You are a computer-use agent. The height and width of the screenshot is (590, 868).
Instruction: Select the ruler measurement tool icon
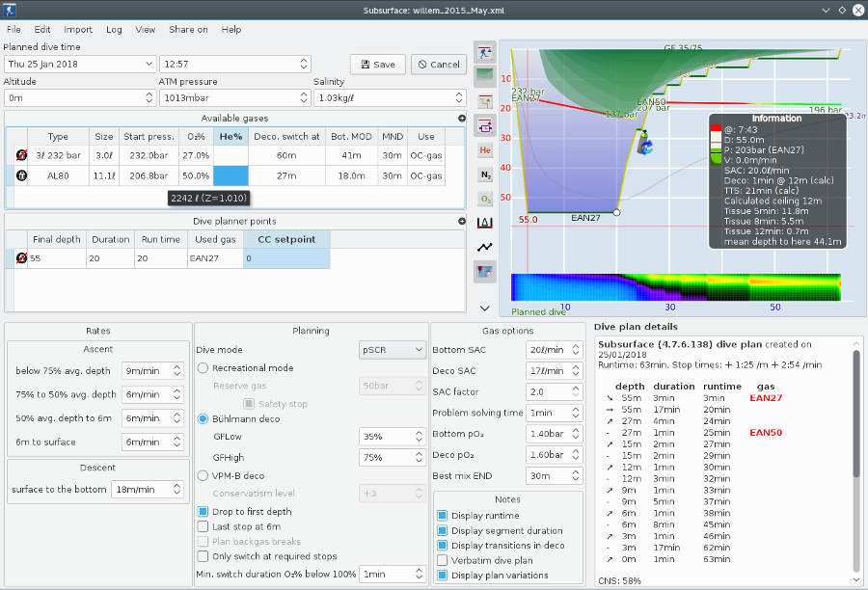pyautogui.click(x=484, y=221)
